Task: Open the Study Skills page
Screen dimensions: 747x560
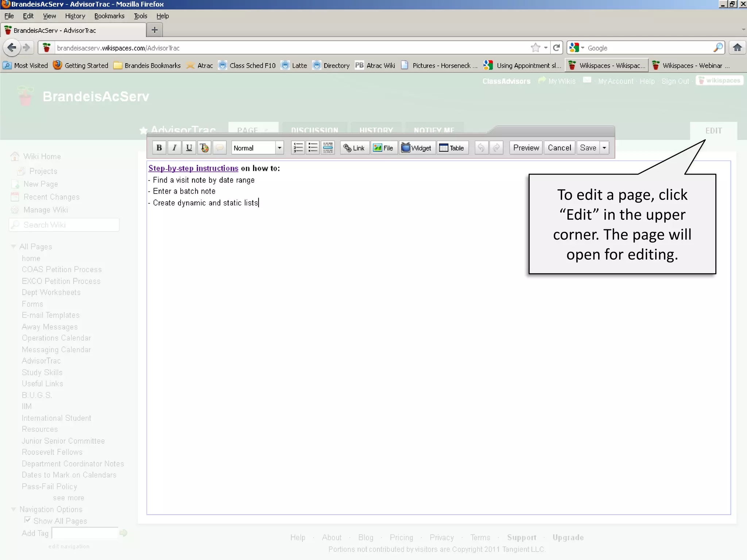Action: [x=42, y=372]
